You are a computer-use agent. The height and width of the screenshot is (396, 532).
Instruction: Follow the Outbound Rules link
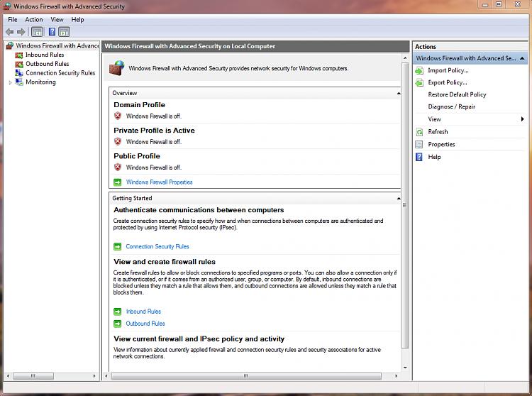point(145,324)
